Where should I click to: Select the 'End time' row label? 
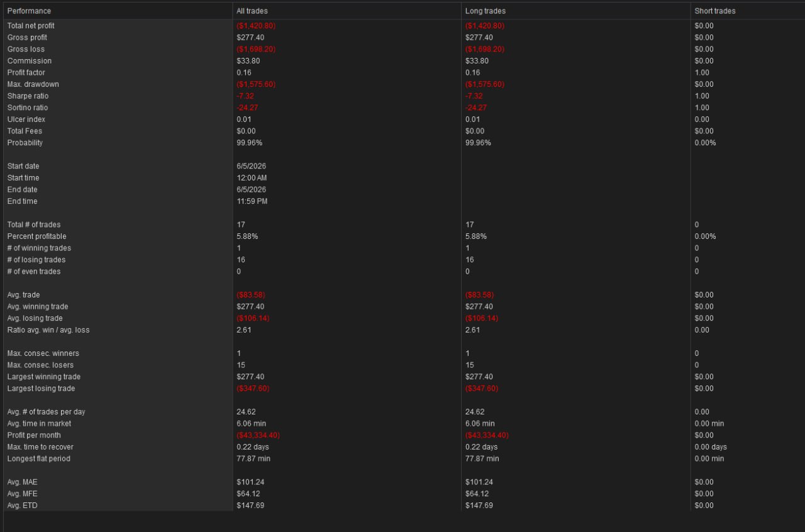23,201
